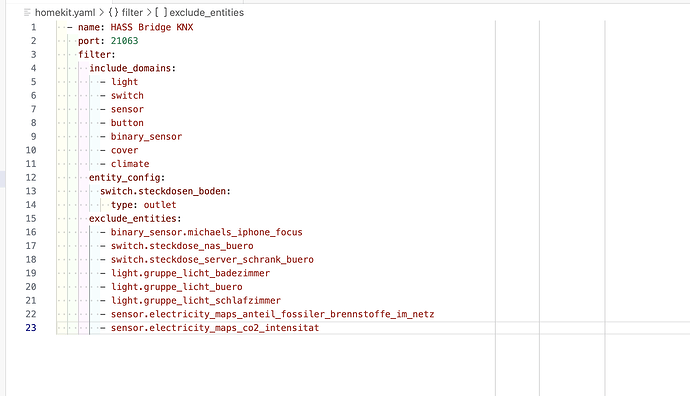Viewport: 690px width, 396px height.
Task: Click 'switch.steckdose_server_schrank_buero' entry
Action: click(x=212, y=259)
